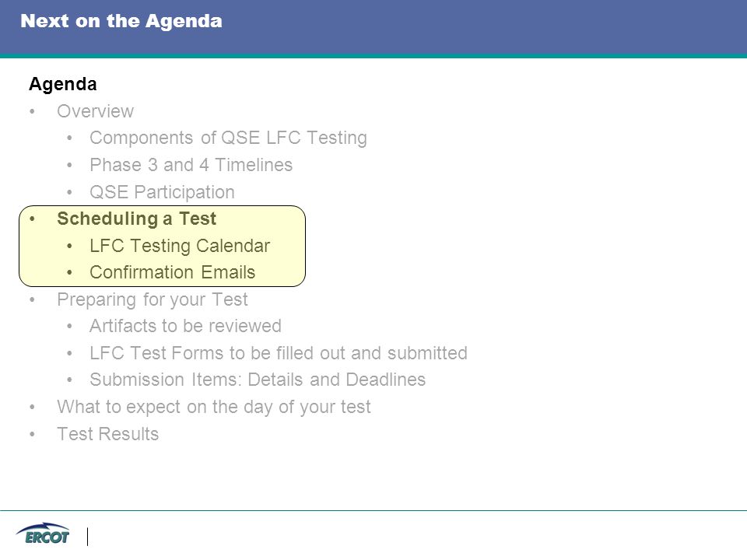The width and height of the screenshot is (747, 560).
Task: Select the 'Next on the Agenda' slide title
Action: click(121, 21)
